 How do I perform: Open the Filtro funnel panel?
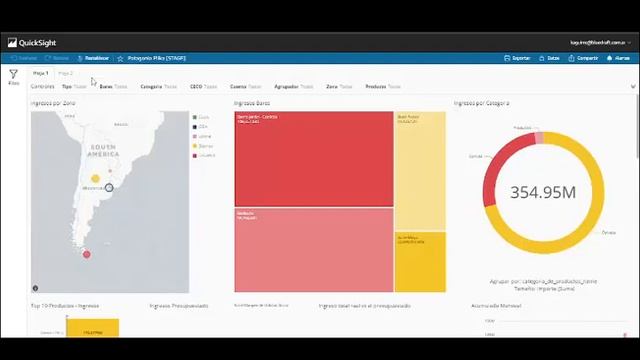[13, 77]
